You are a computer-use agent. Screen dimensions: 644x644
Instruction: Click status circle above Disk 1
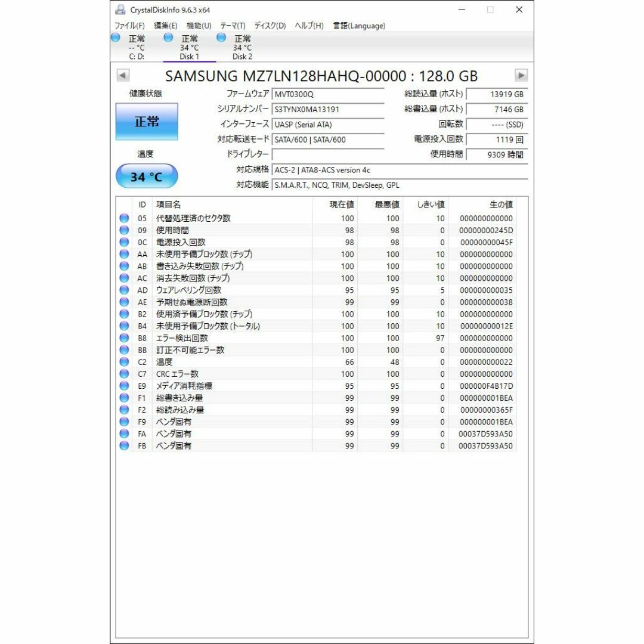pyautogui.click(x=168, y=38)
